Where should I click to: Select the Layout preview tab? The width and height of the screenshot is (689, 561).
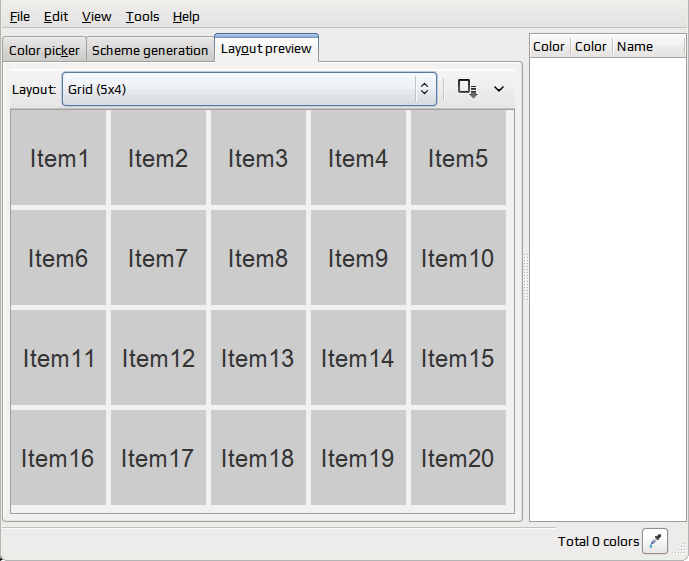point(266,48)
